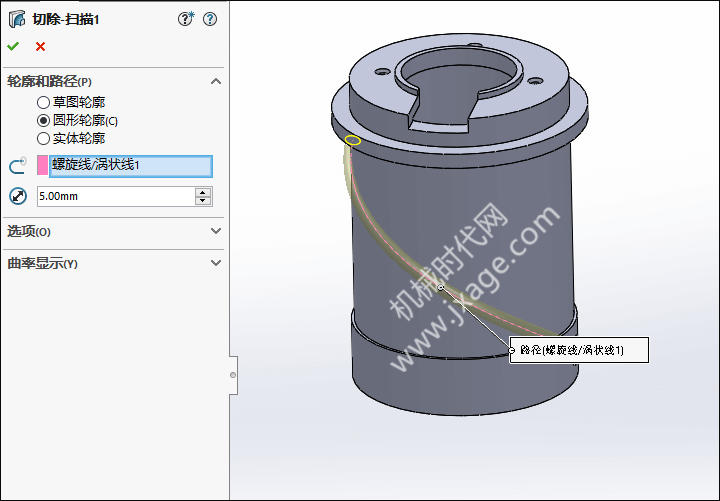
Task: Click the panel collapse handle on the divider
Action: click(233, 375)
